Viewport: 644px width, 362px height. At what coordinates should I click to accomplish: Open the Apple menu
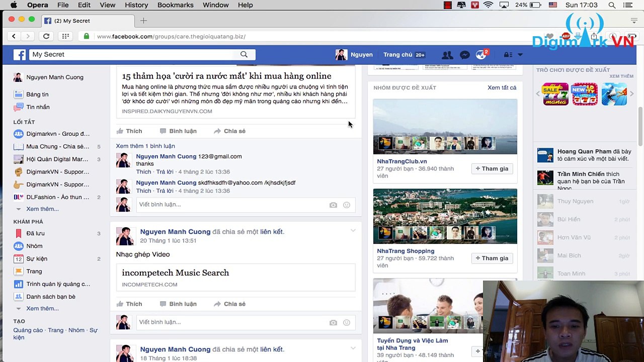[x=14, y=5]
